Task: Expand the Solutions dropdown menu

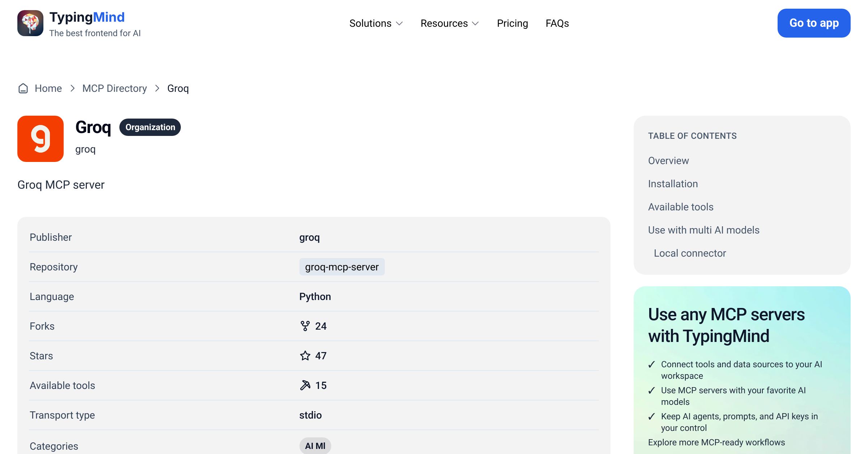Action: (376, 23)
